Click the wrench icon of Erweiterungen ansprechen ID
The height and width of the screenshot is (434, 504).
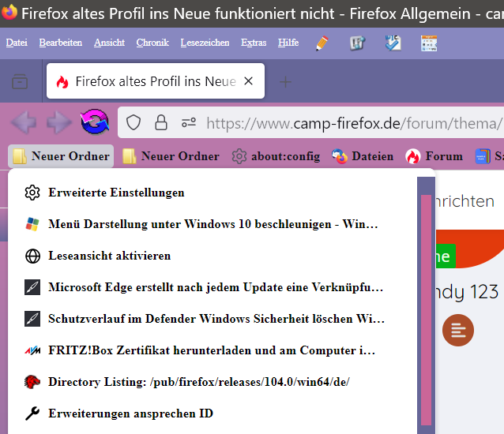coord(32,413)
